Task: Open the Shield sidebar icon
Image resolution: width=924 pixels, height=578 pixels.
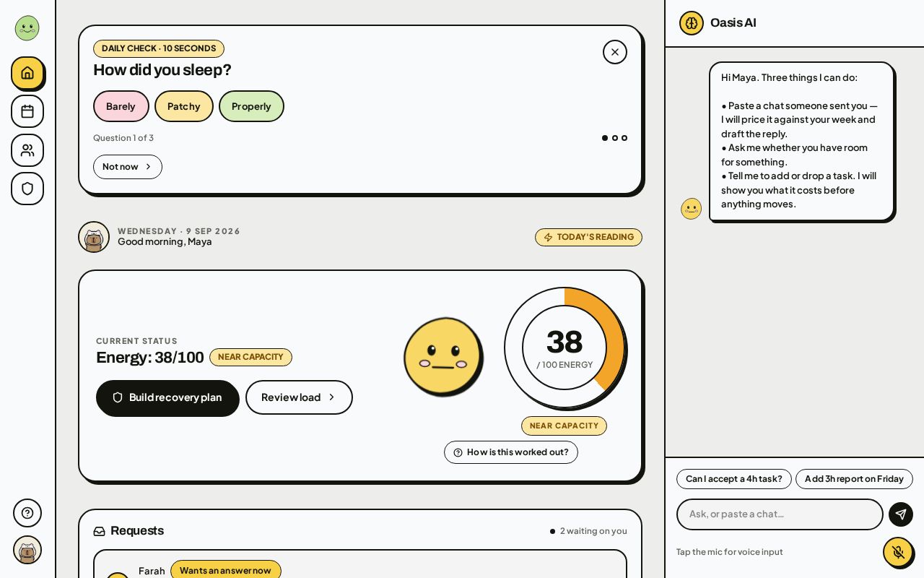Action: pos(27,189)
